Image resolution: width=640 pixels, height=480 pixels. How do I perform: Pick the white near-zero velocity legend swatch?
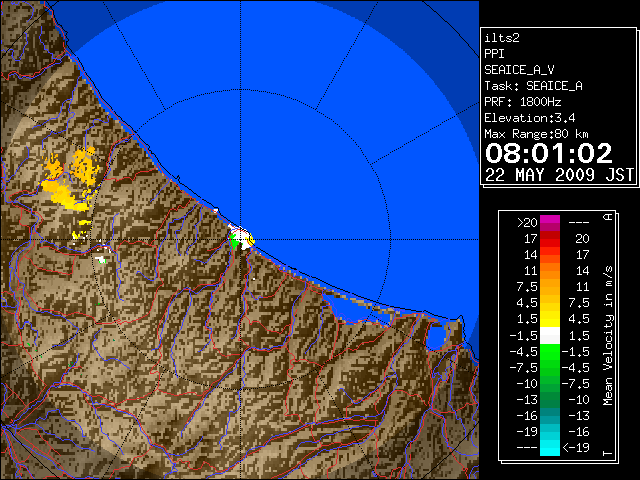pyautogui.click(x=550, y=336)
